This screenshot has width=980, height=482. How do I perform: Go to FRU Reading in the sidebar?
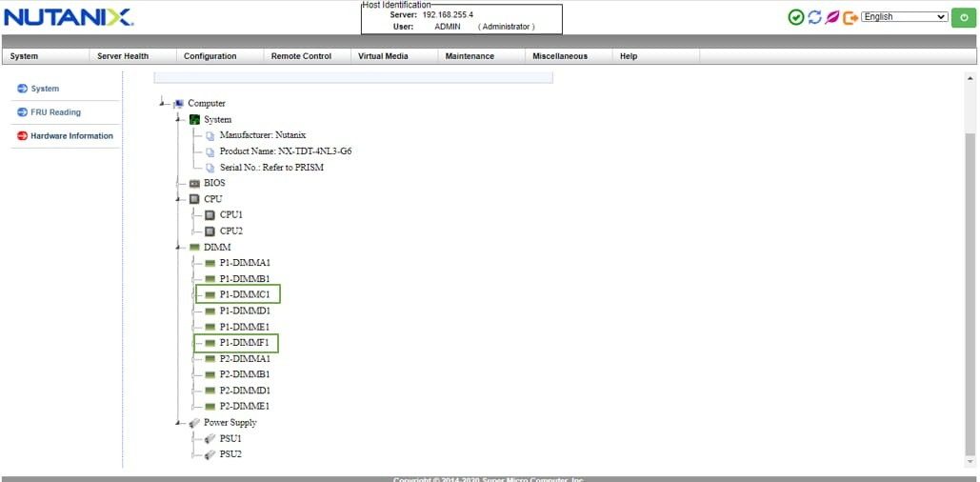(x=55, y=112)
